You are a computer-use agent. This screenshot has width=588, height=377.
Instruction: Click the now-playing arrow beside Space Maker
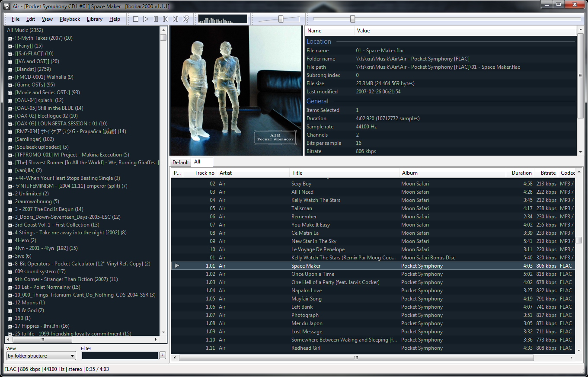pos(177,266)
